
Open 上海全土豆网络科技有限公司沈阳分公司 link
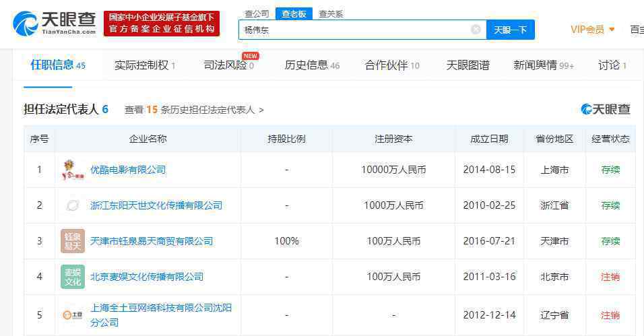pyautogui.click(x=161, y=315)
